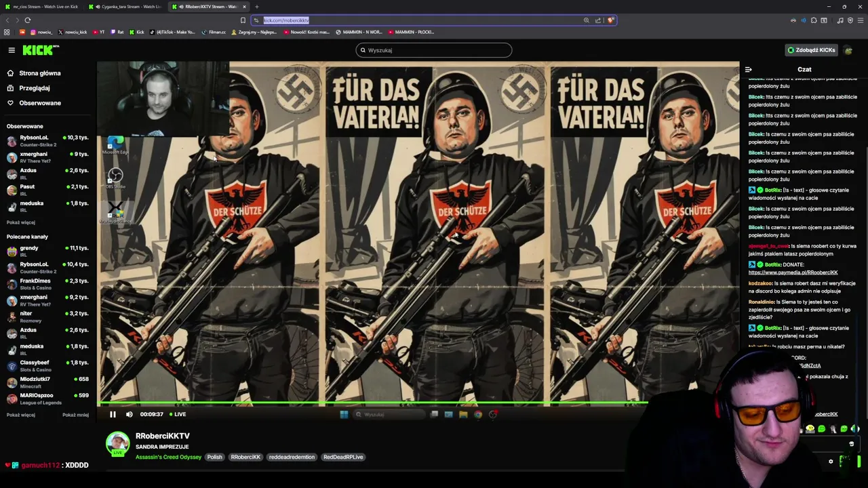
Task: Switch to mr_cios Stream tab
Action: [x=43, y=7]
